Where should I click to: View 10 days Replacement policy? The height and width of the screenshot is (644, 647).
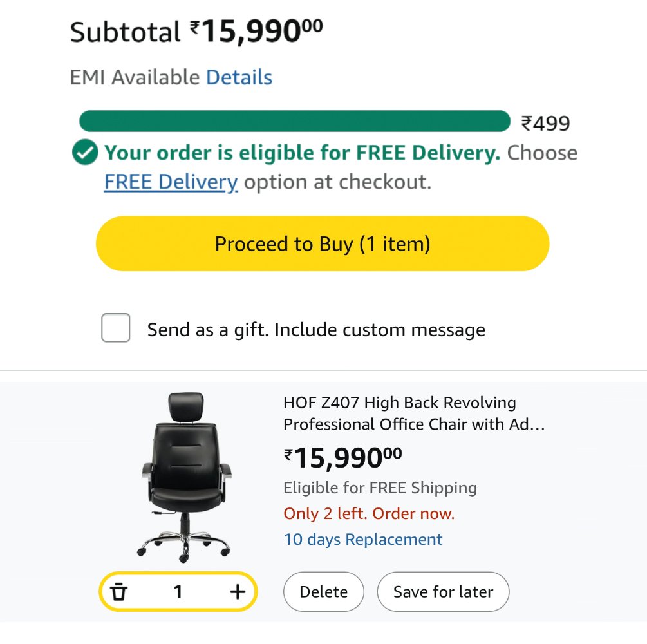click(x=364, y=539)
